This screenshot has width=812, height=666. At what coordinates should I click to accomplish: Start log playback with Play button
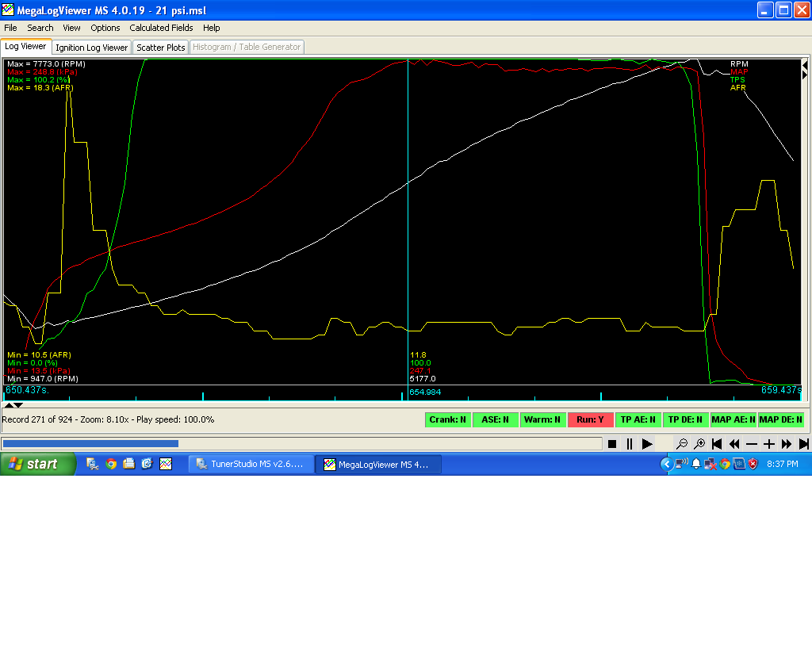(x=647, y=444)
